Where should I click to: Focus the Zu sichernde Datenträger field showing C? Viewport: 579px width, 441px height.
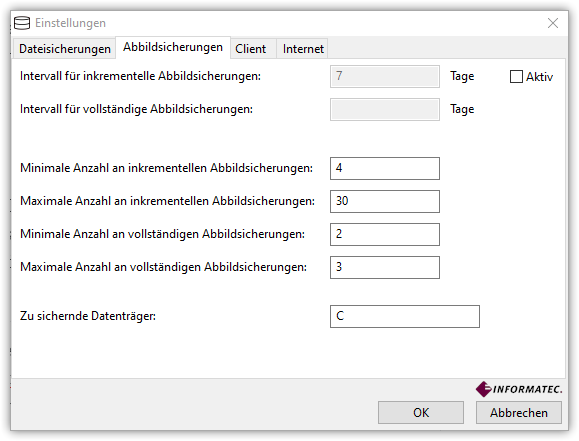[405, 316]
